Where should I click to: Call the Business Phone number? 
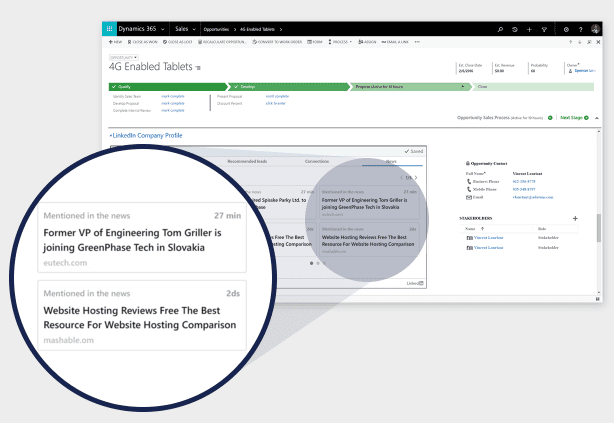(x=524, y=182)
